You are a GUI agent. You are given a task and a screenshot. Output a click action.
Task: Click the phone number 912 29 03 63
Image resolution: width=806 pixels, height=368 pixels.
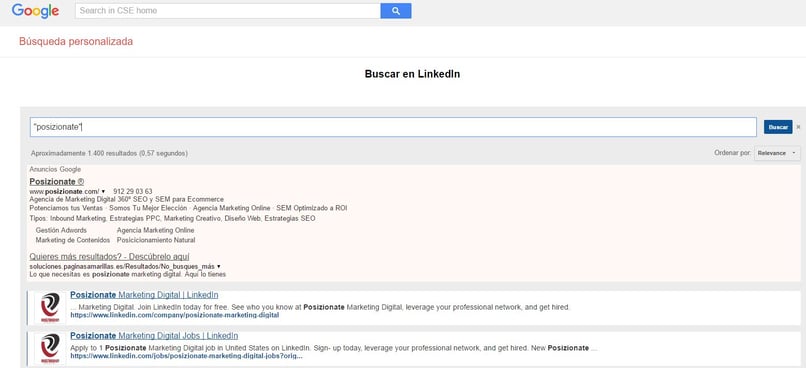133,191
